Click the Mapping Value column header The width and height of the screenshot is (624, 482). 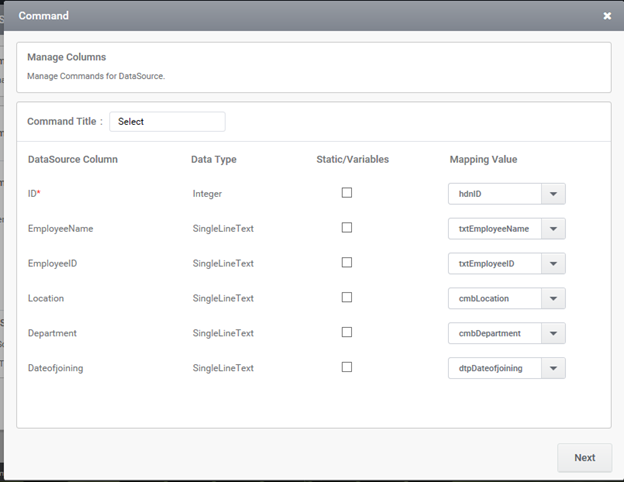click(484, 159)
